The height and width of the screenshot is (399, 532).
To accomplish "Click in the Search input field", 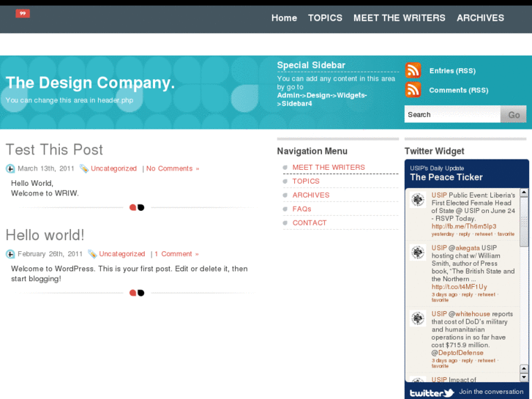I will (452, 114).
